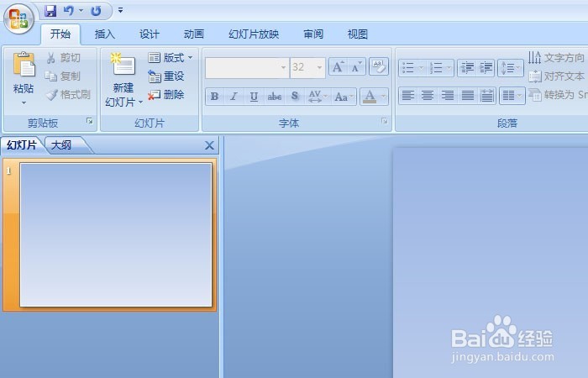Open the 幻灯片放映 ribbon tab

point(254,34)
